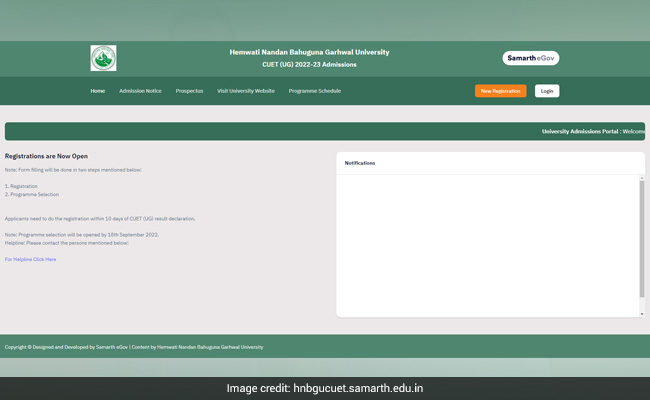Viewport: 650px width, 400px height.
Task: Click the Notifications panel scrollbar thumb
Action: [642, 238]
